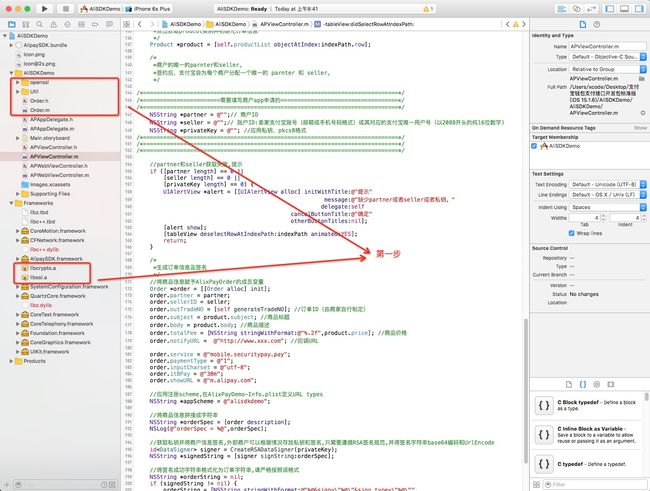The height and width of the screenshot is (491, 650).
Task: Toggle the Wrap lines checkbox
Action: [x=572, y=233]
